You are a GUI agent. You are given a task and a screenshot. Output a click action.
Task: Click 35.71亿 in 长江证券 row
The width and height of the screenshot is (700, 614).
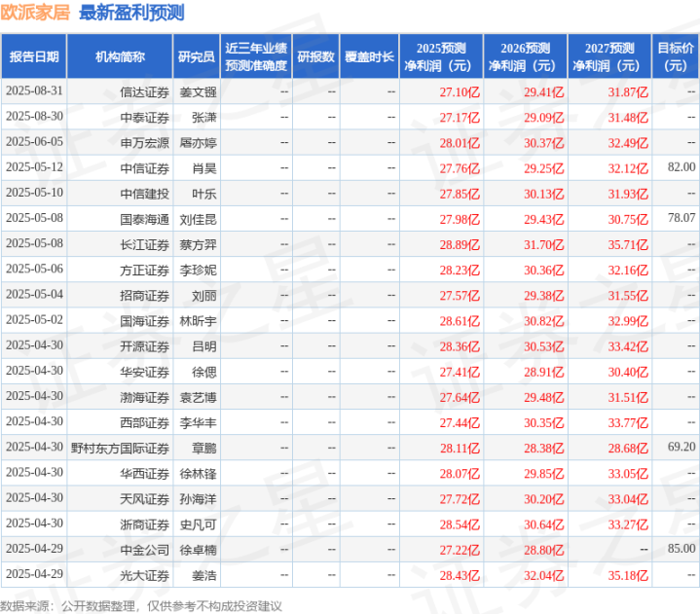[628, 245]
